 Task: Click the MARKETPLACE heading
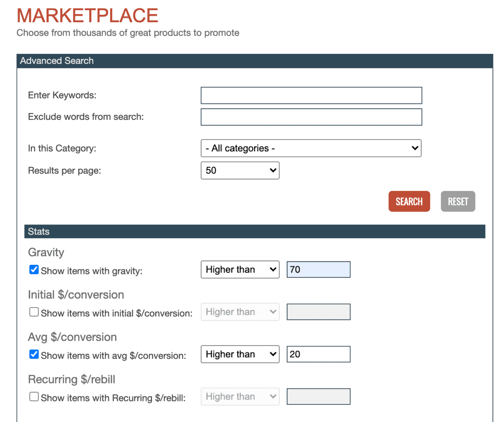point(87,16)
